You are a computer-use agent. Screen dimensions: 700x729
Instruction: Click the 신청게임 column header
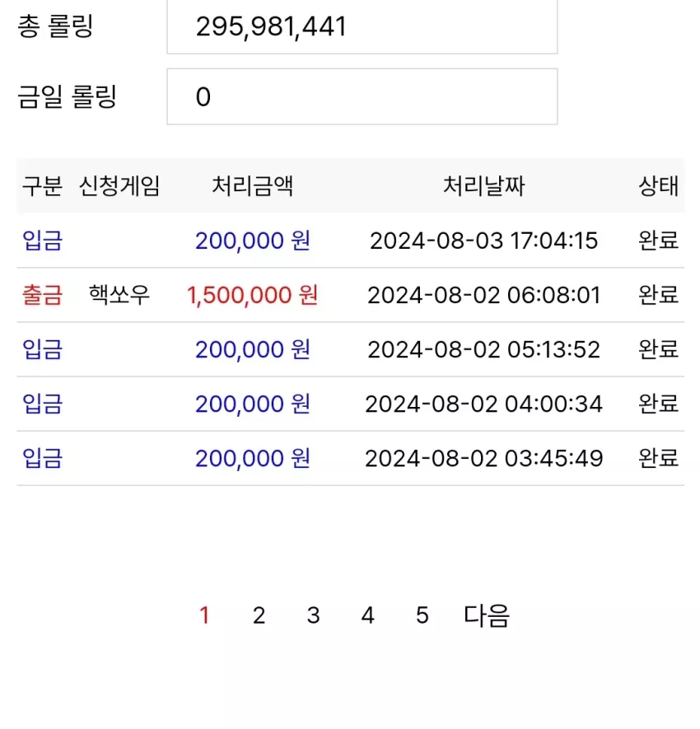pos(119,186)
